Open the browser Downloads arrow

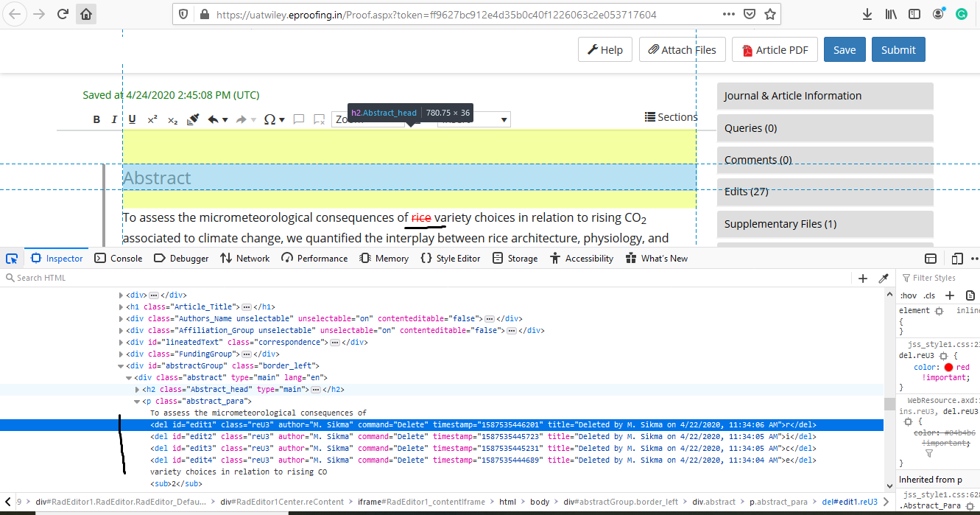pyautogui.click(x=867, y=14)
